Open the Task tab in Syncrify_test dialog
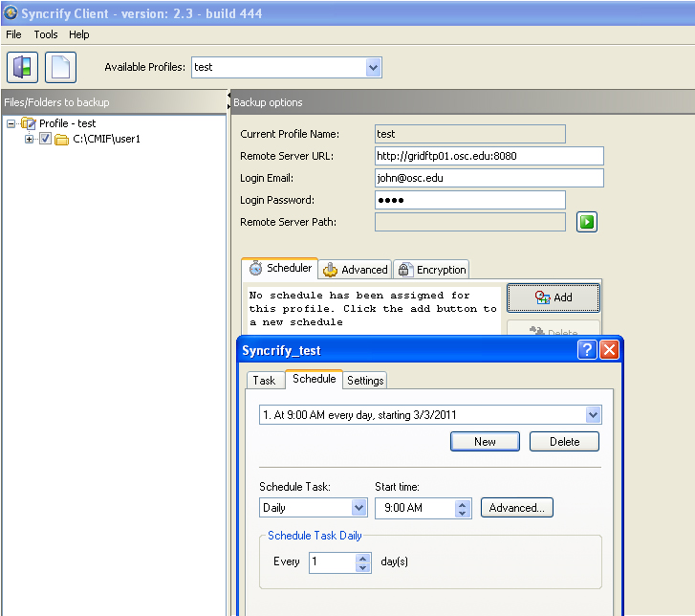This screenshot has height=616, width=695. [265, 381]
